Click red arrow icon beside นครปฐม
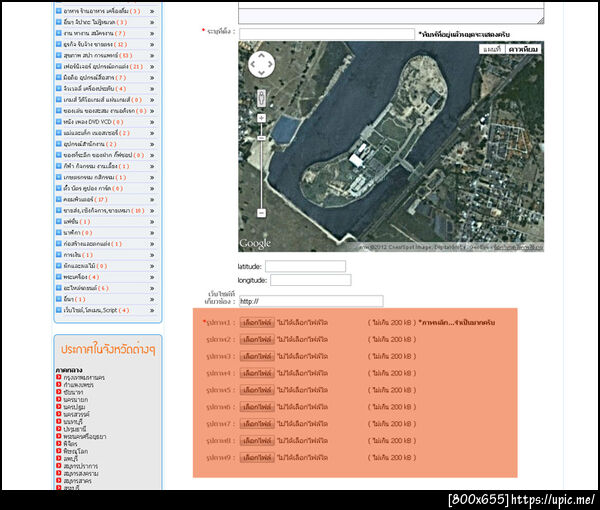Screen dimensions: 600x510 (59, 406)
